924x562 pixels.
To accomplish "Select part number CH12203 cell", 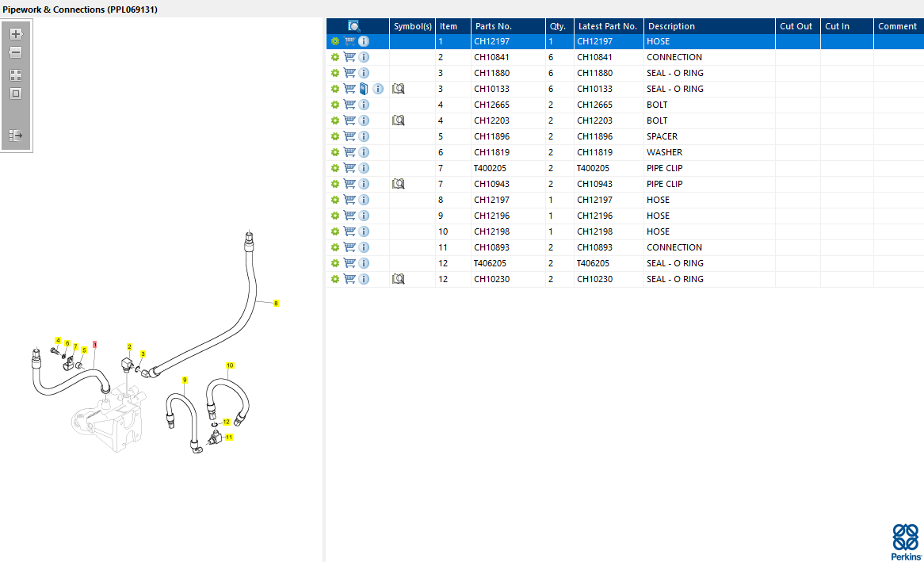I will click(508, 120).
